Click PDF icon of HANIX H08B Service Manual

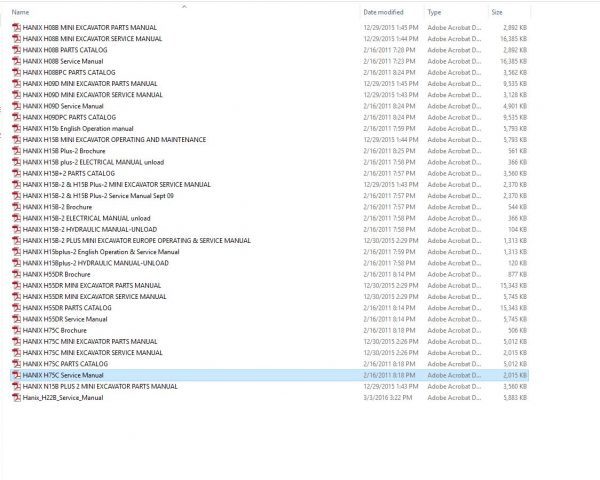click(16, 61)
